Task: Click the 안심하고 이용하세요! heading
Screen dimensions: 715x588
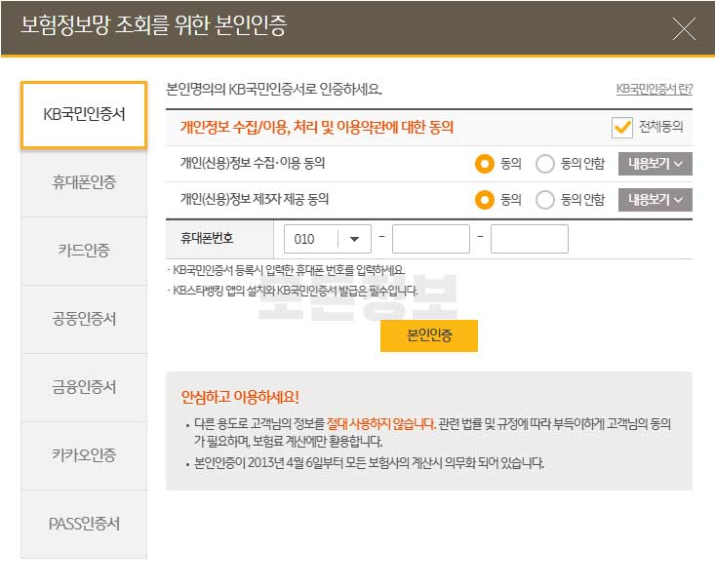Action: click(x=240, y=397)
